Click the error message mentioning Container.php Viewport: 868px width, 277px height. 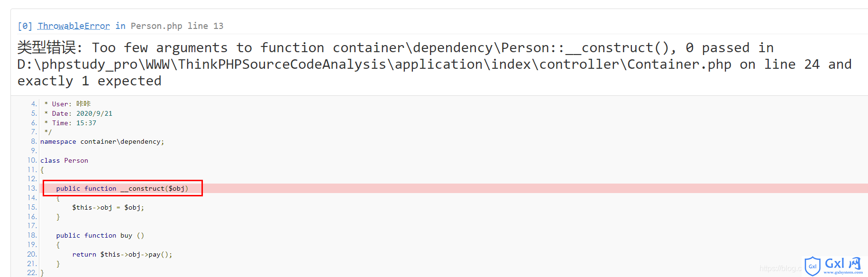coord(434,65)
